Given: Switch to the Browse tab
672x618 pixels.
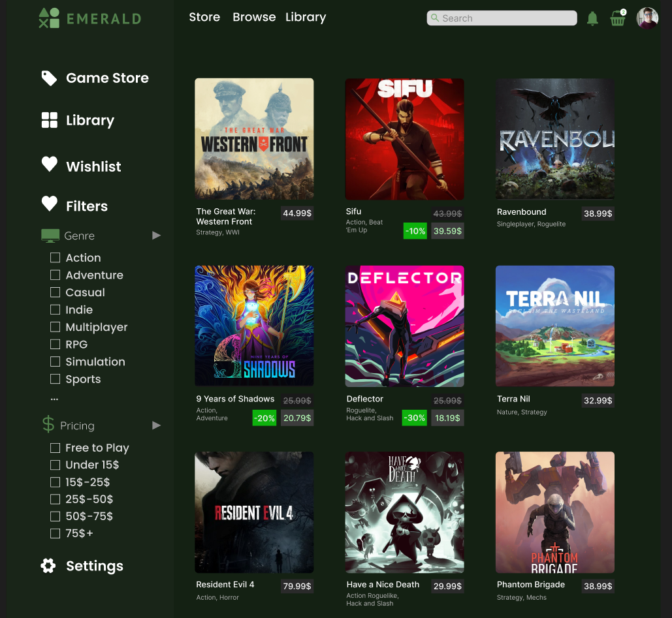Looking at the screenshot, I should click(254, 17).
